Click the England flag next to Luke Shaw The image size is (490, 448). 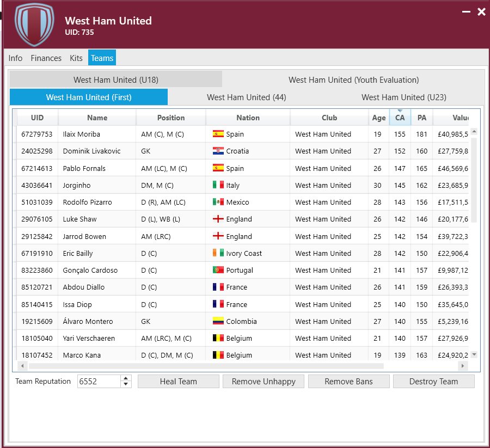(218, 219)
